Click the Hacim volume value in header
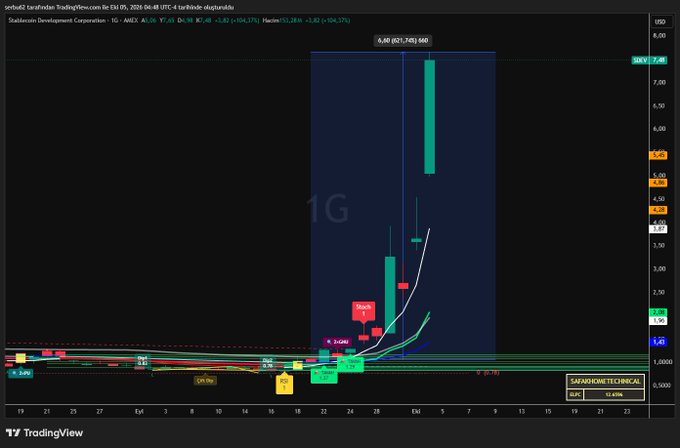Screen dimensions: 680x448 click(290, 20)
